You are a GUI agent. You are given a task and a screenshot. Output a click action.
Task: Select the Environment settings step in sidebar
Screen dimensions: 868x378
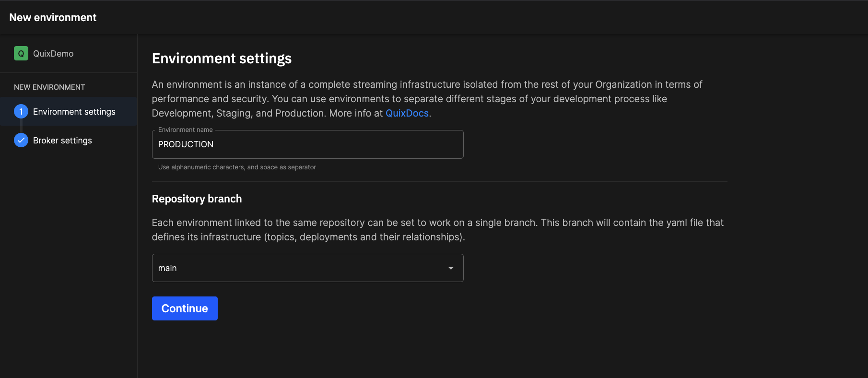(74, 112)
